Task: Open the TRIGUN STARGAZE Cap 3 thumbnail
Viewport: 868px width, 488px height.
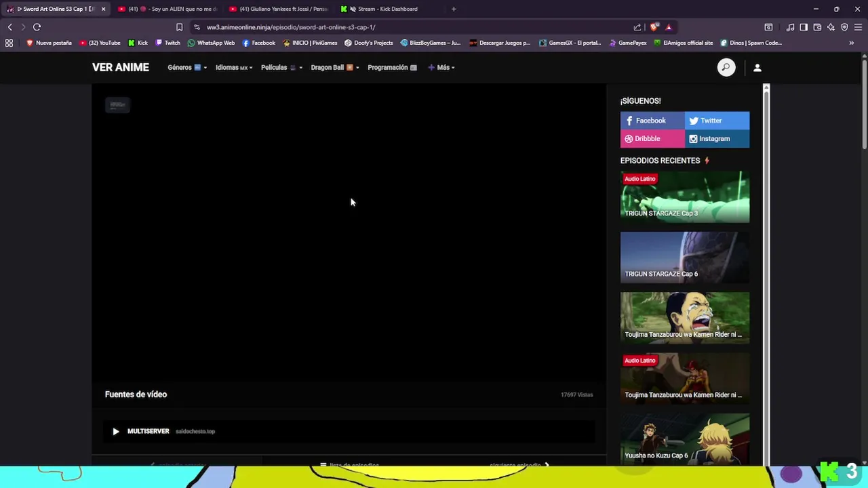Action: click(685, 197)
